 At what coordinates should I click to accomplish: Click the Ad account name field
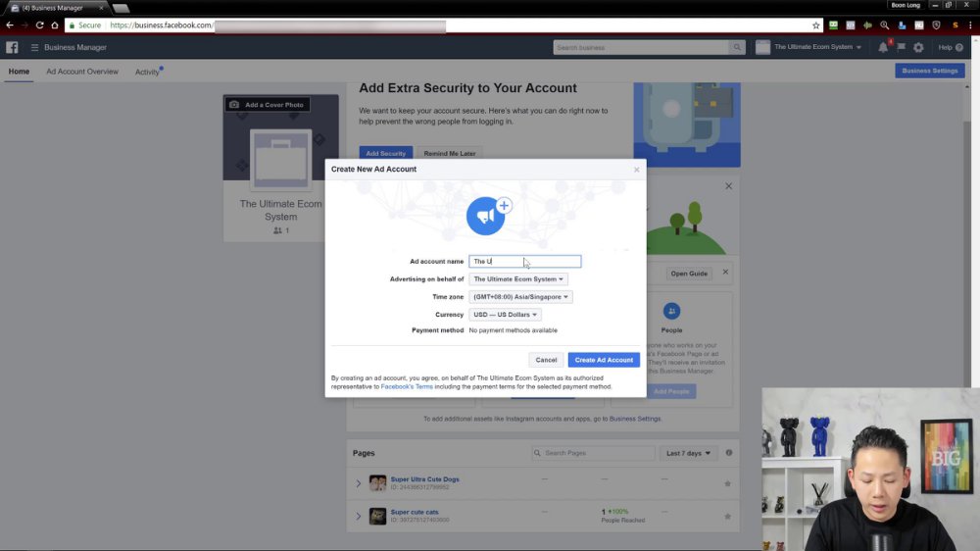pos(525,262)
